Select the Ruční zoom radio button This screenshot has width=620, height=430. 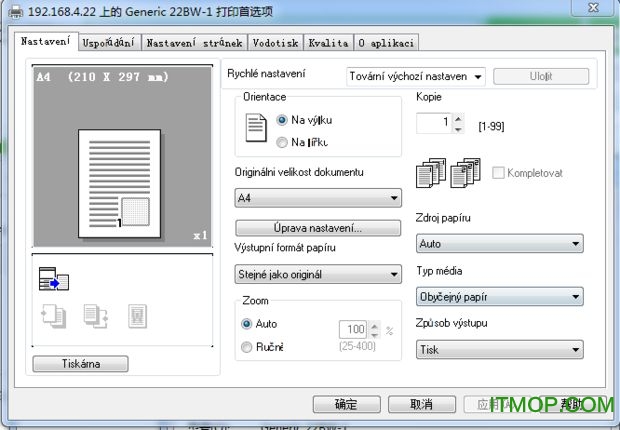[x=246, y=347]
